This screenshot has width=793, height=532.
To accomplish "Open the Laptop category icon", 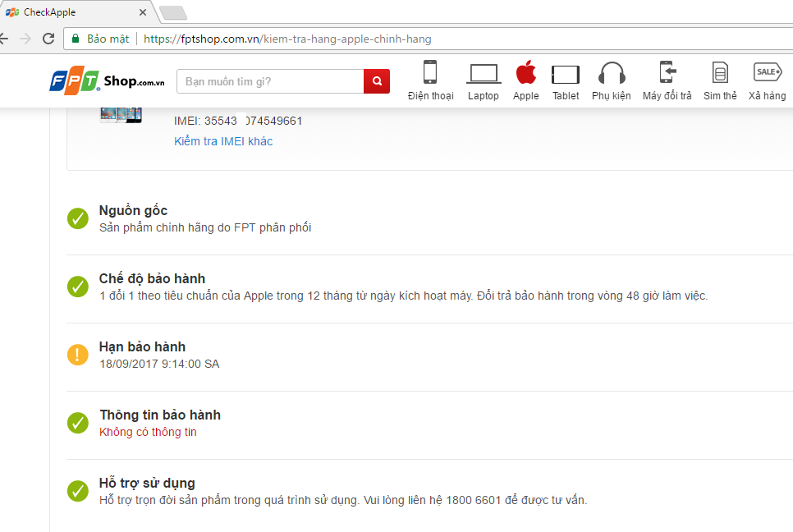I will click(x=484, y=74).
